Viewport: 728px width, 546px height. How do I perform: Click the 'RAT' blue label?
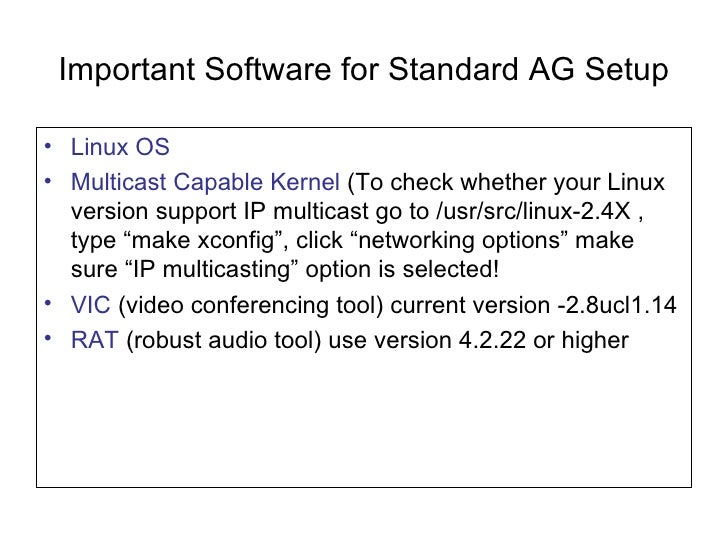coord(95,340)
